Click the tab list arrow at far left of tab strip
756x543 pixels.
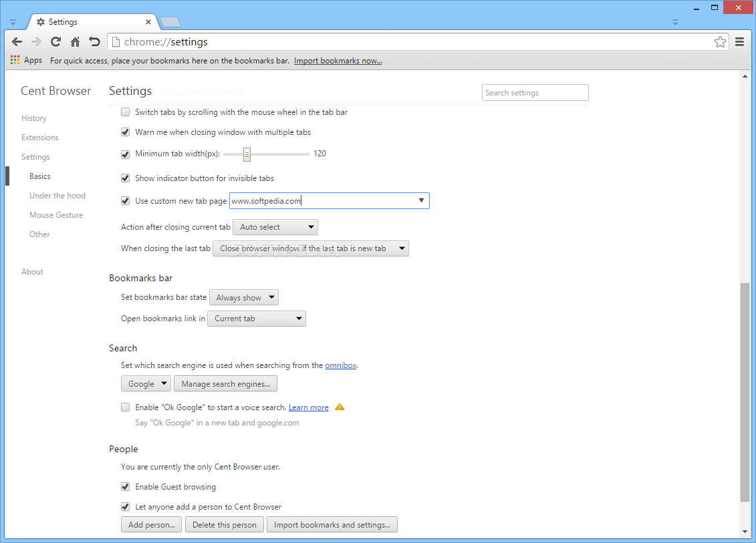[x=13, y=22]
